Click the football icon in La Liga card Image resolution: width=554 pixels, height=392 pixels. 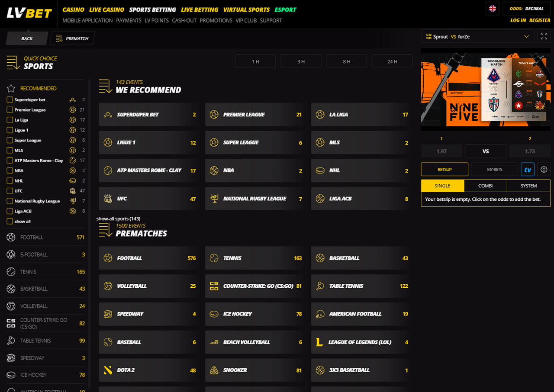320,115
